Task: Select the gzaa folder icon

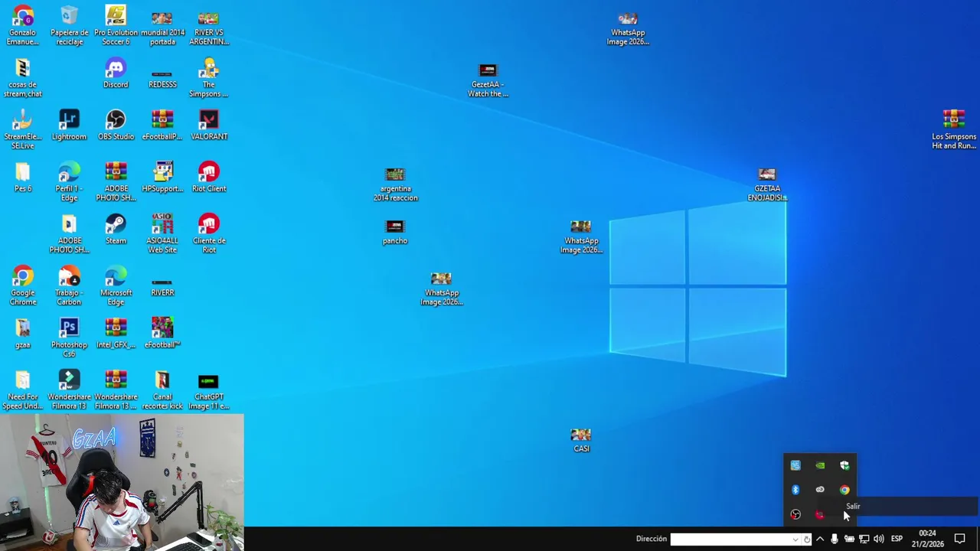Action: tap(23, 334)
